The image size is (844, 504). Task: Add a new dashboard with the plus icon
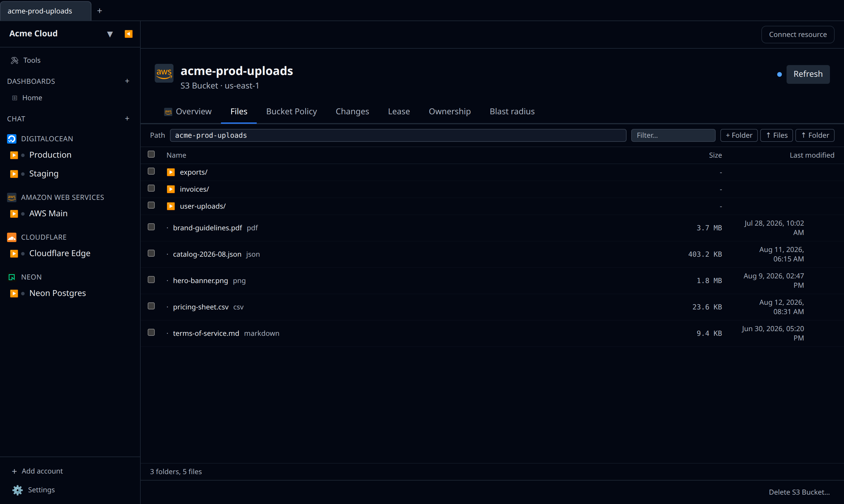pos(127,81)
